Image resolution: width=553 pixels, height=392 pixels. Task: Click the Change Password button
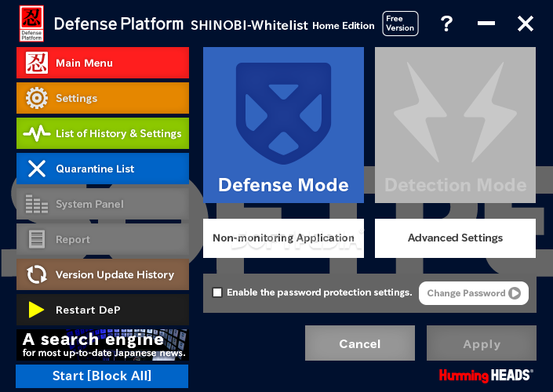point(474,293)
